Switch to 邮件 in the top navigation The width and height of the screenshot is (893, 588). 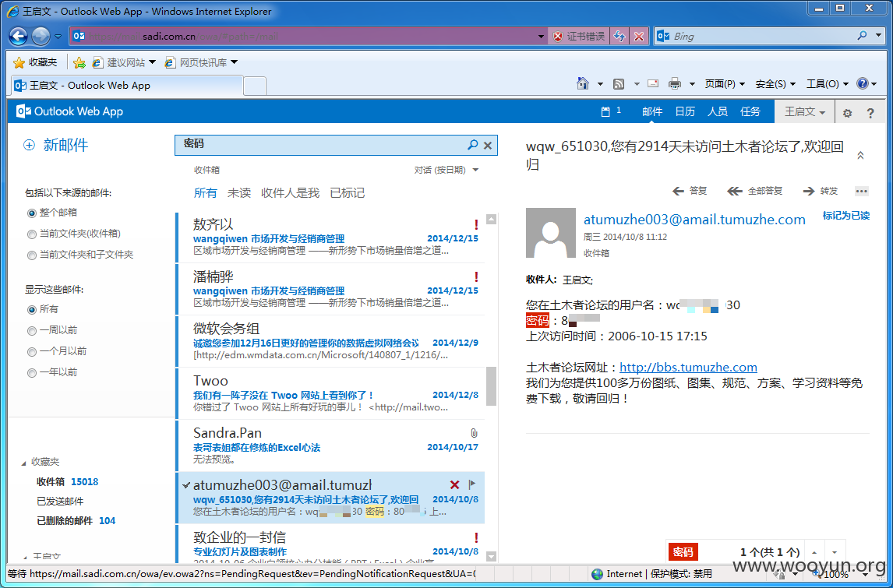click(x=652, y=111)
